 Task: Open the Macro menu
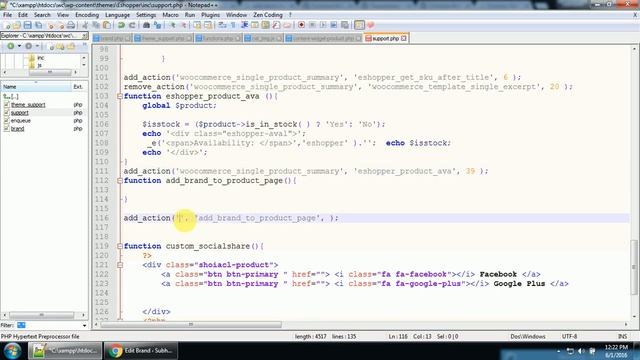170,15
